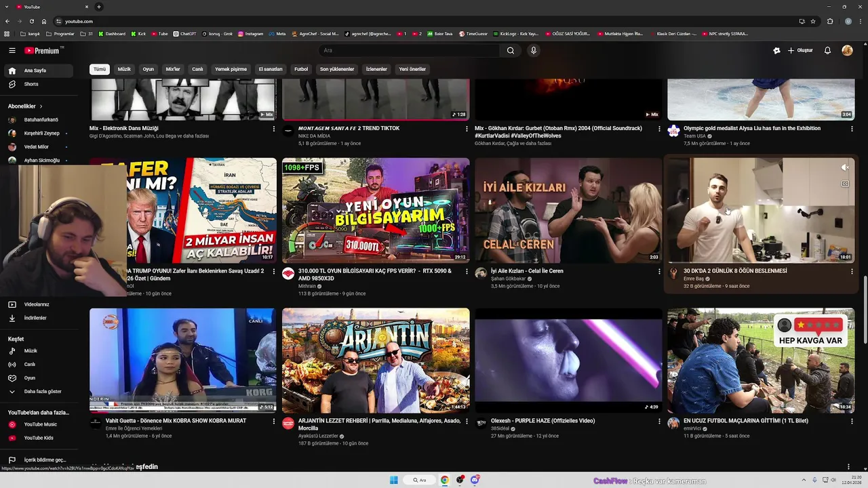Select the El sanatları filter chip

271,69
